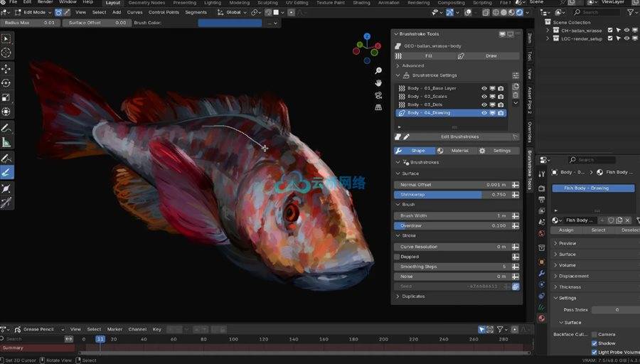640x364 pixels.
Task: Activate the Scale tool
Action: pyautogui.click(x=6, y=97)
